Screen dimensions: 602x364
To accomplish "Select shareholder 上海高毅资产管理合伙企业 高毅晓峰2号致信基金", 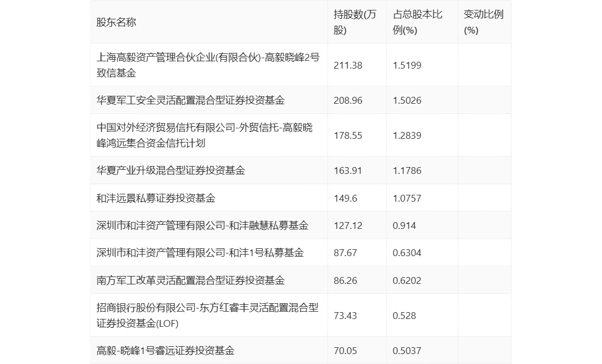I will pyautogui.click(x=208, y=65).
